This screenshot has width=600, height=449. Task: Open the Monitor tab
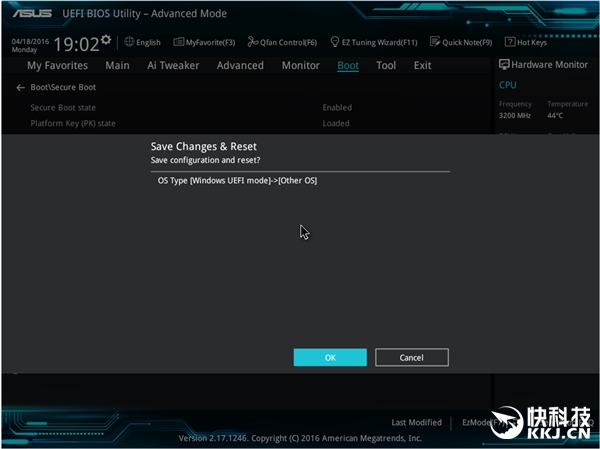pyautogui.click(x=300, y=66)
